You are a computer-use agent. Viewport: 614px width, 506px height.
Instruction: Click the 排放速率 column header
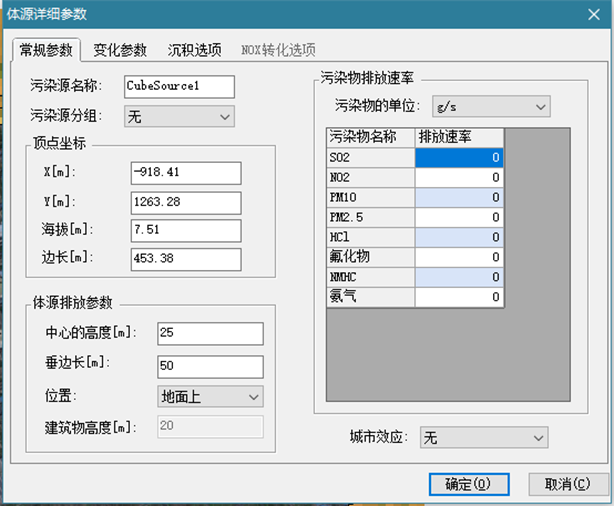click(459, 136)
